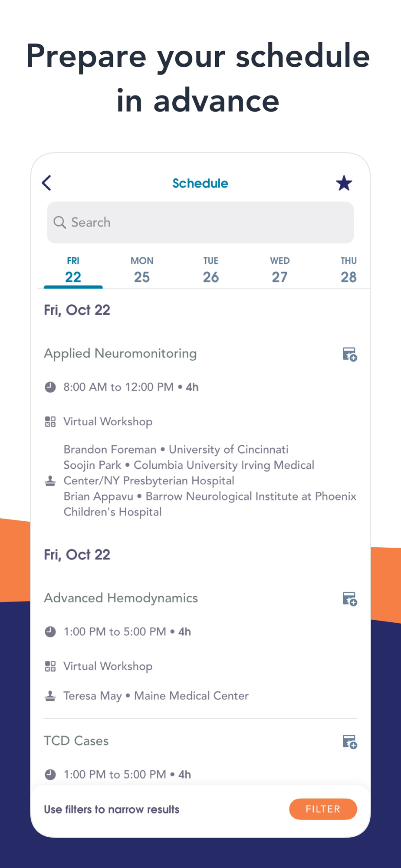Add Advanced Hemodynamics to calendar
This screenshot has height=868, width=401.
click(x=349, y=599)
